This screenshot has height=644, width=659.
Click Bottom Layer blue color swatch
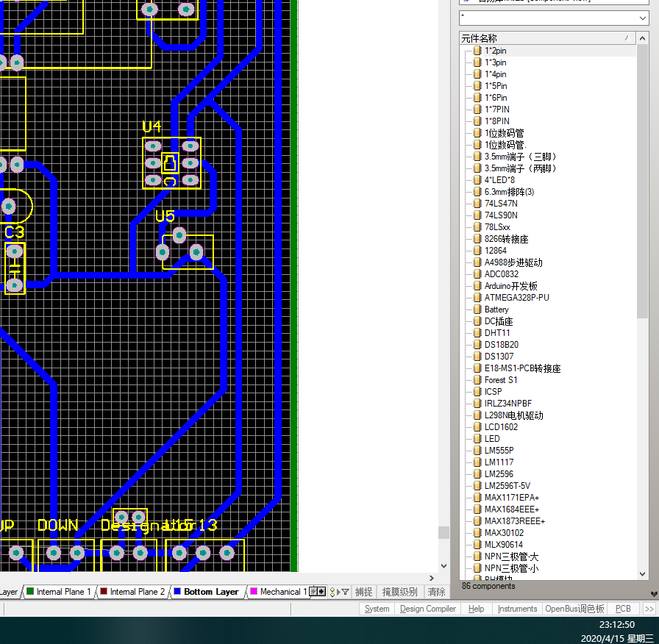[x=177, y=591]
